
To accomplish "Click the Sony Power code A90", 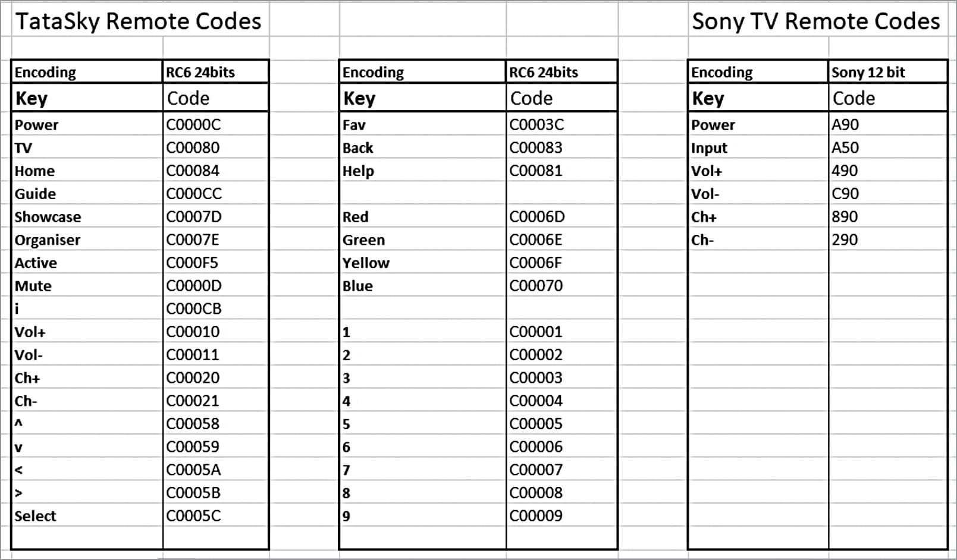I will click(x=845, y=125).
